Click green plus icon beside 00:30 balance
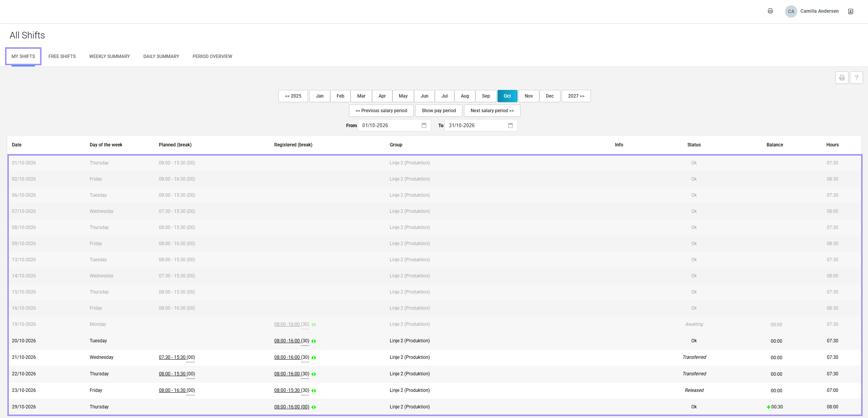868x418 pixels. pyautogui.click(x=768, y=407)
